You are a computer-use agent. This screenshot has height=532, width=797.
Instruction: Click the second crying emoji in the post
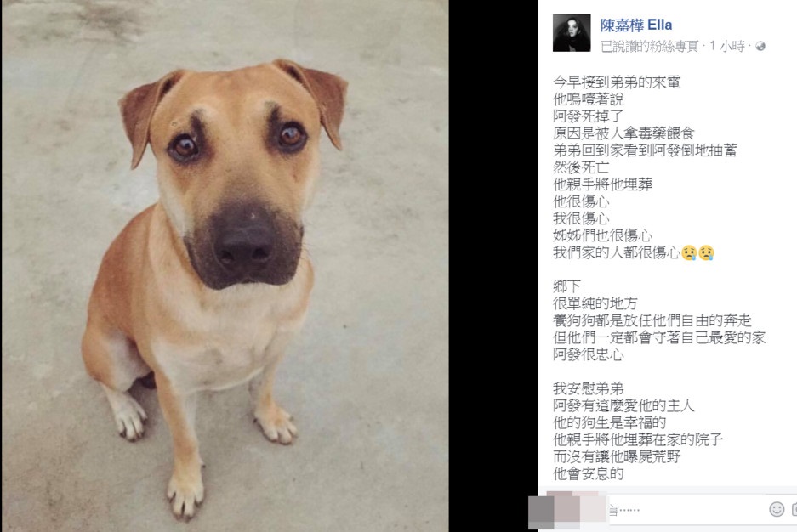(706, 252)
